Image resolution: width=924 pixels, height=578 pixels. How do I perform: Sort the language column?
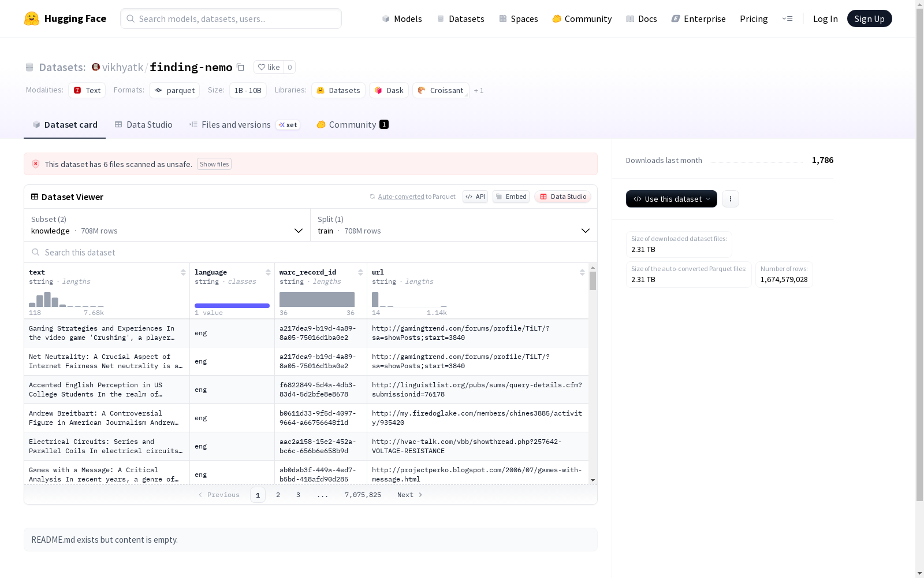click(268, 272)
